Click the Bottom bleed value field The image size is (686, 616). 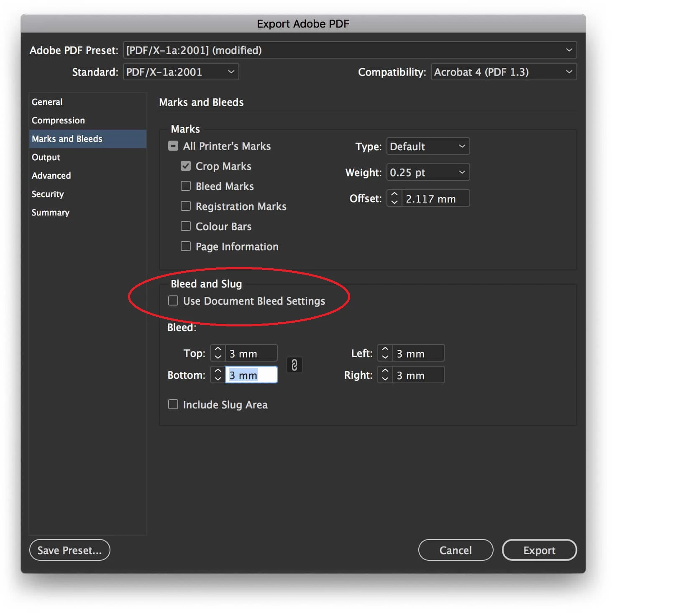(251, 375)
